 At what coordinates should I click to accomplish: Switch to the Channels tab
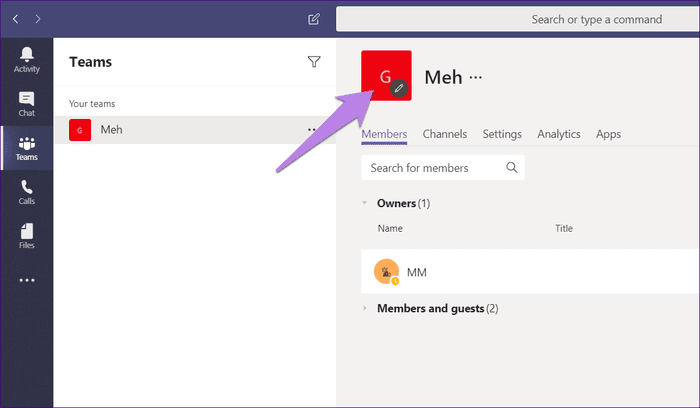click(445, 134)
